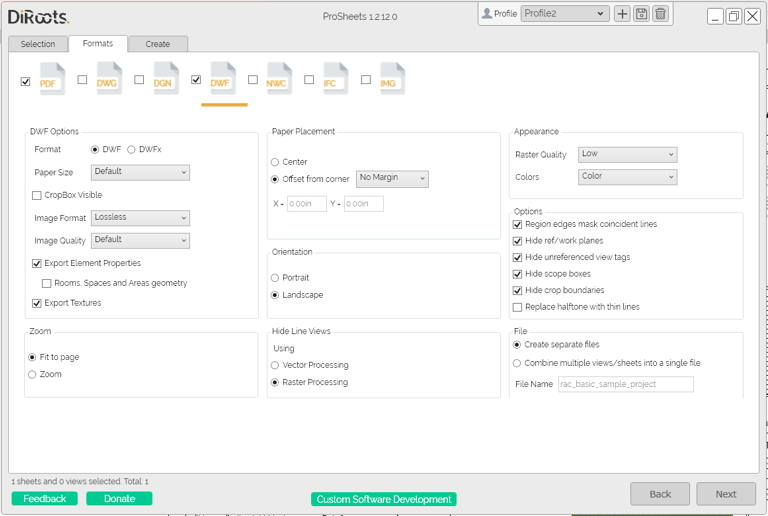Click the File Name input field
768x516 pixels.
tap(626, 384)
